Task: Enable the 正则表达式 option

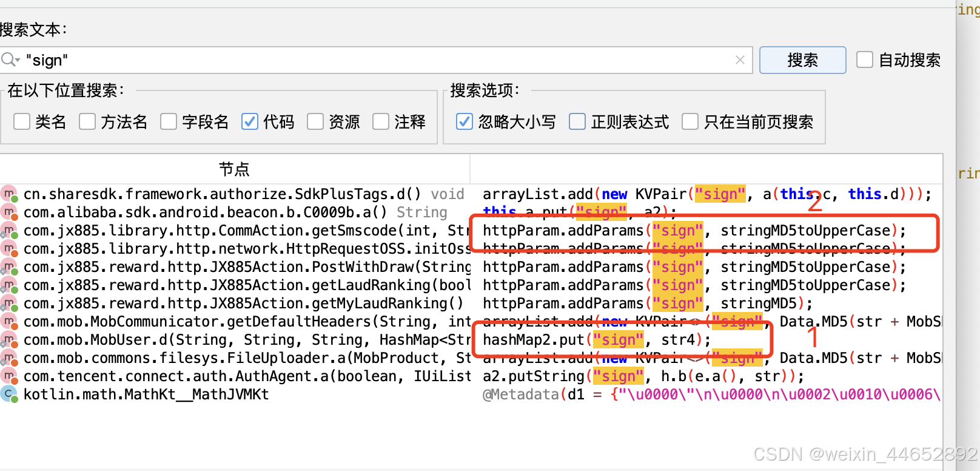Action: [577, 121]
